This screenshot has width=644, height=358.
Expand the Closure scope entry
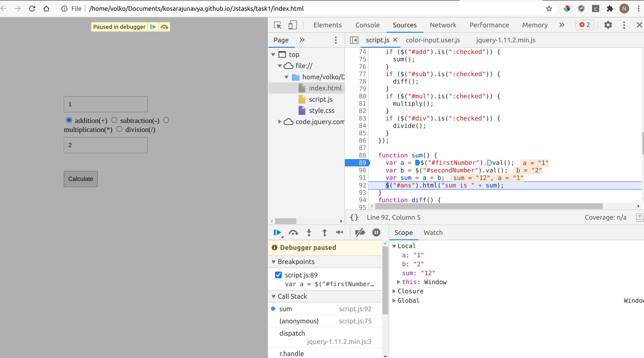[x=394, y=291]
